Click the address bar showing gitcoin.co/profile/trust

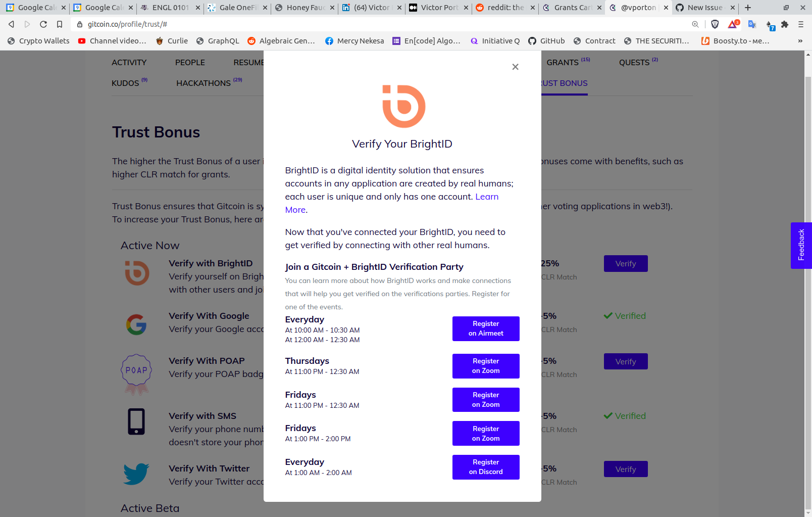click(x=384, y=24)
